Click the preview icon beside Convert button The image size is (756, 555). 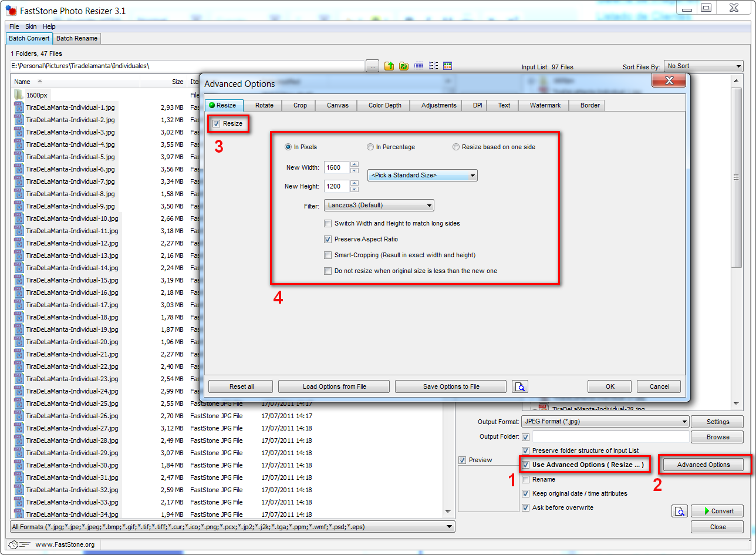point(680,511)
